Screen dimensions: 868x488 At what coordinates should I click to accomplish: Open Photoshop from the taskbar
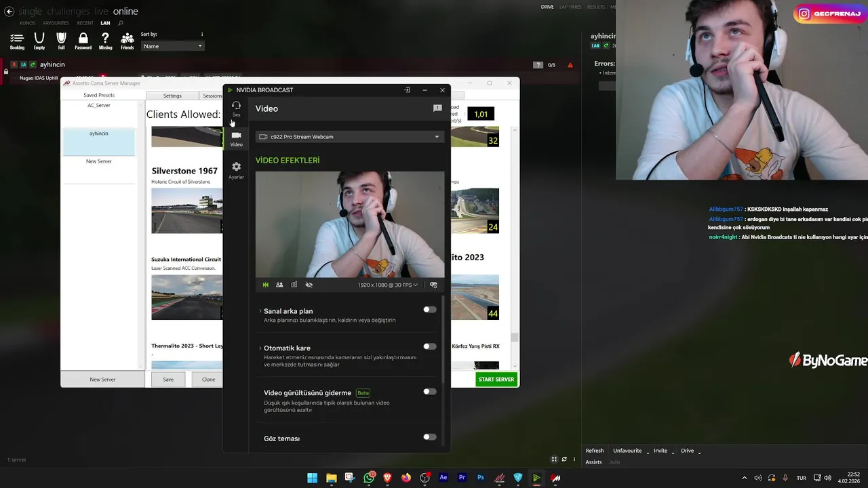[x=481, y=478]
